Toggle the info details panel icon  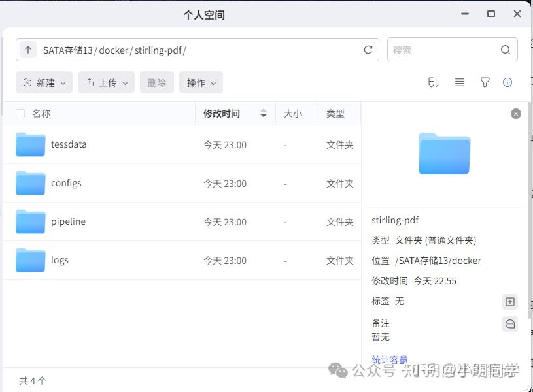tap(507, 82)
